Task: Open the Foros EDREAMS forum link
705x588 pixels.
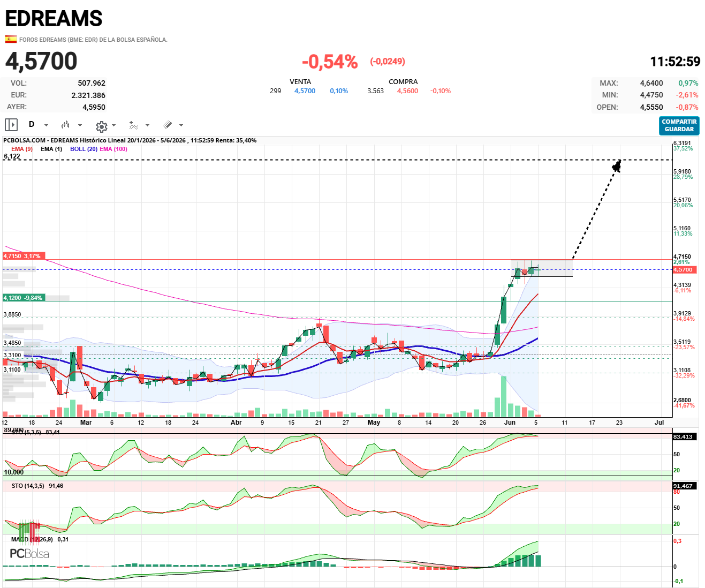Action: click(93, 40)
